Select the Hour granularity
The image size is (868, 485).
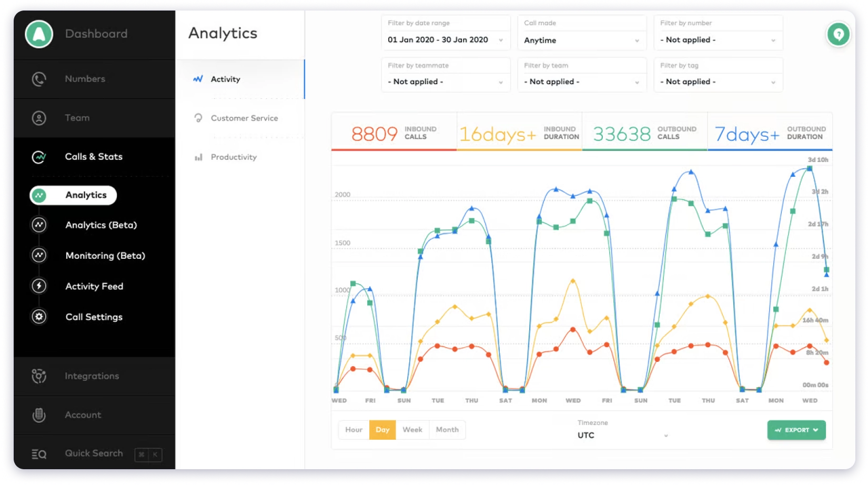354,430
